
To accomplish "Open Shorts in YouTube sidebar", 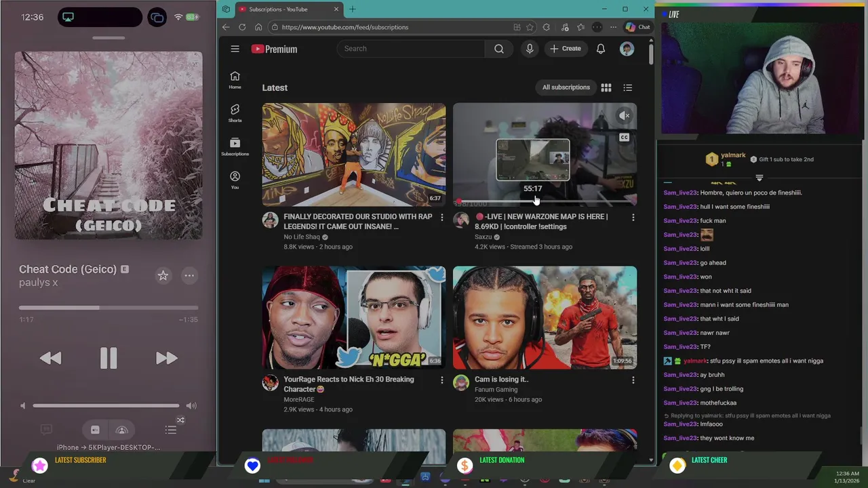I will coord(235,113).
